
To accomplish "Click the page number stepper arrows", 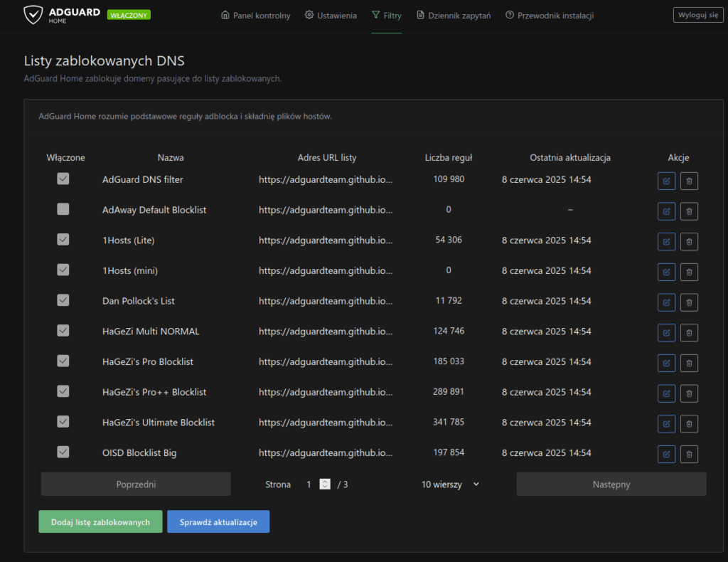I will click(325, 484).
